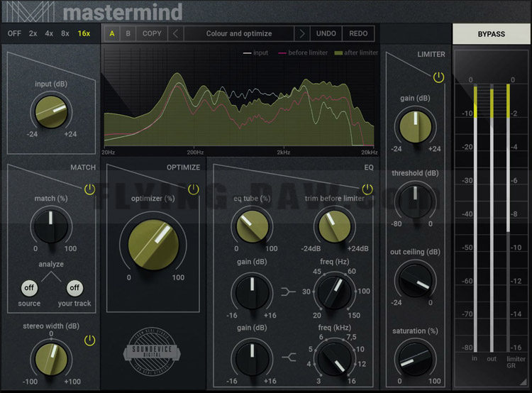532x393 pixels.
Task: Click the REDO button
Action: pos(358,33)
